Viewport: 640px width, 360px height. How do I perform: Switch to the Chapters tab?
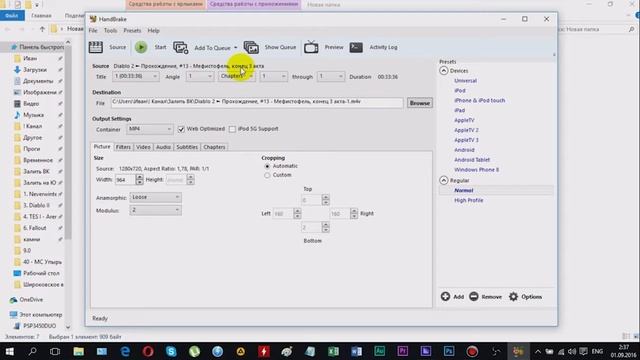tap(214, 147)
